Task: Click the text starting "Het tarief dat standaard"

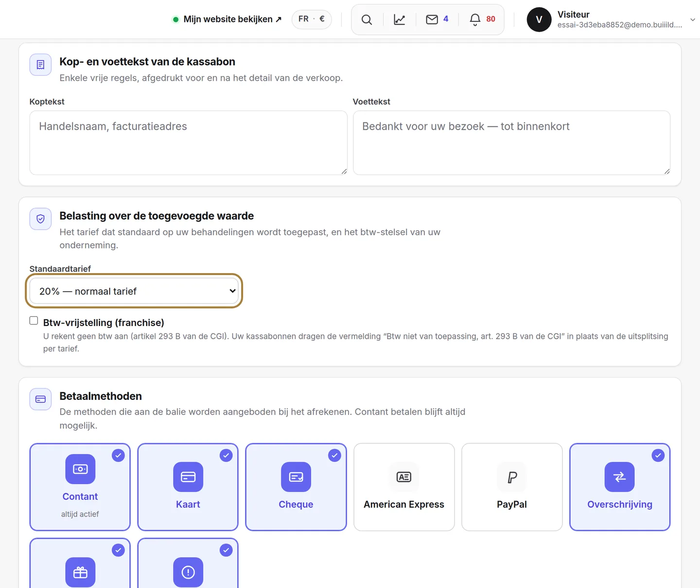Action: coord(250,239)
